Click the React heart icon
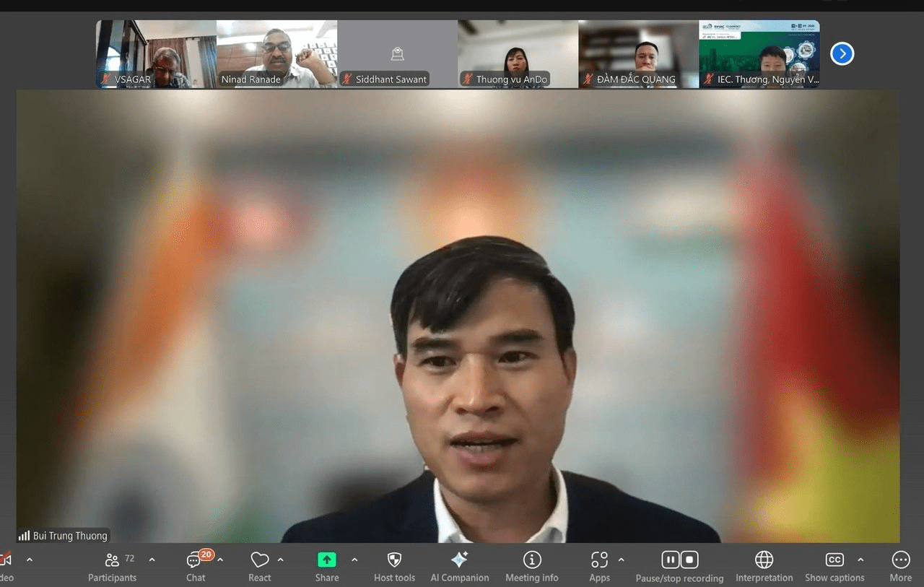Image resolution: width=924 pixels, height=587 pixels. 259,561
